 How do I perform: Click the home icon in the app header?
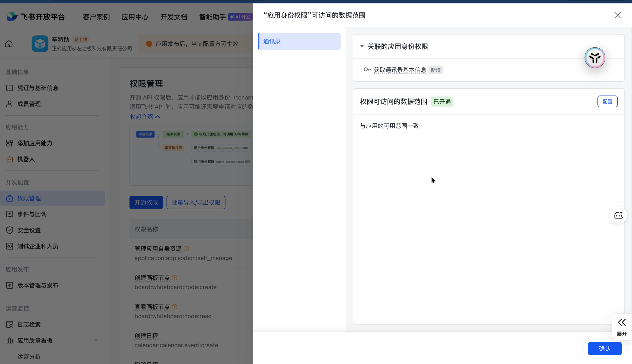(9, 44)
